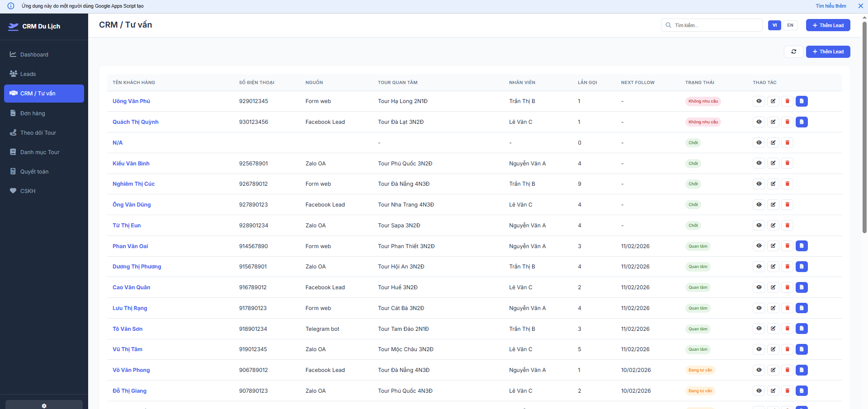Image resolution: width=868 pixels, height=409 pixels.
Task: Click edit icon for Uông Văn Phú
Action: 773,101
